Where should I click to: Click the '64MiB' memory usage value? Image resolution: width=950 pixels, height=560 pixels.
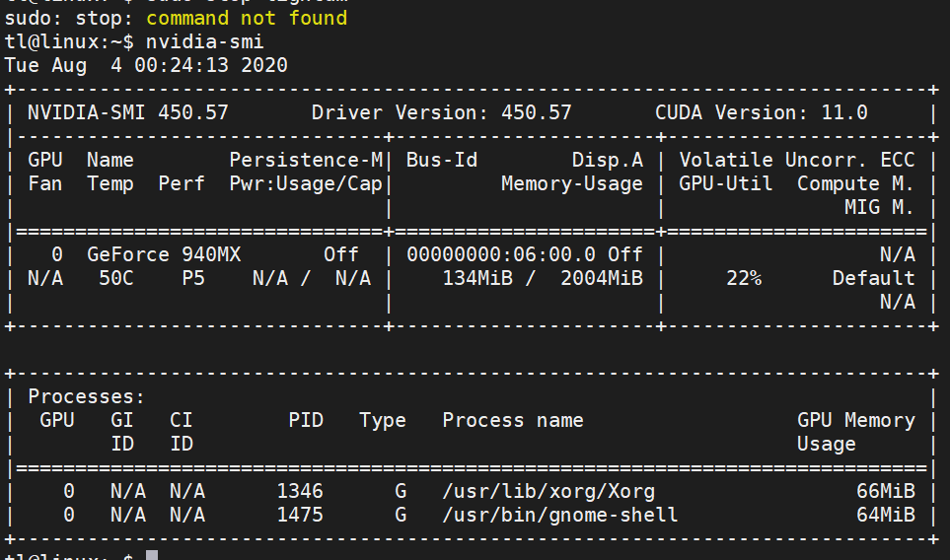click(x=886, y=515)
